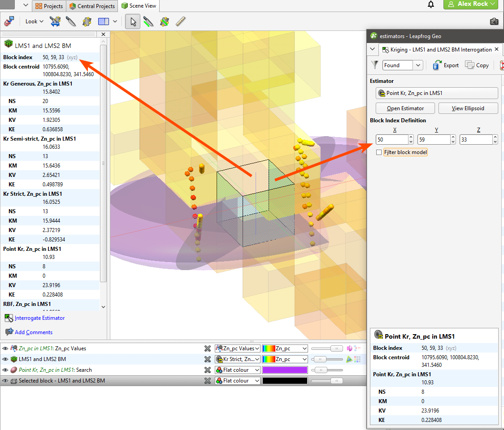This screenshot has height=430, width=504.
Task: Switch to the Projects tab
Action: (49, 6)
